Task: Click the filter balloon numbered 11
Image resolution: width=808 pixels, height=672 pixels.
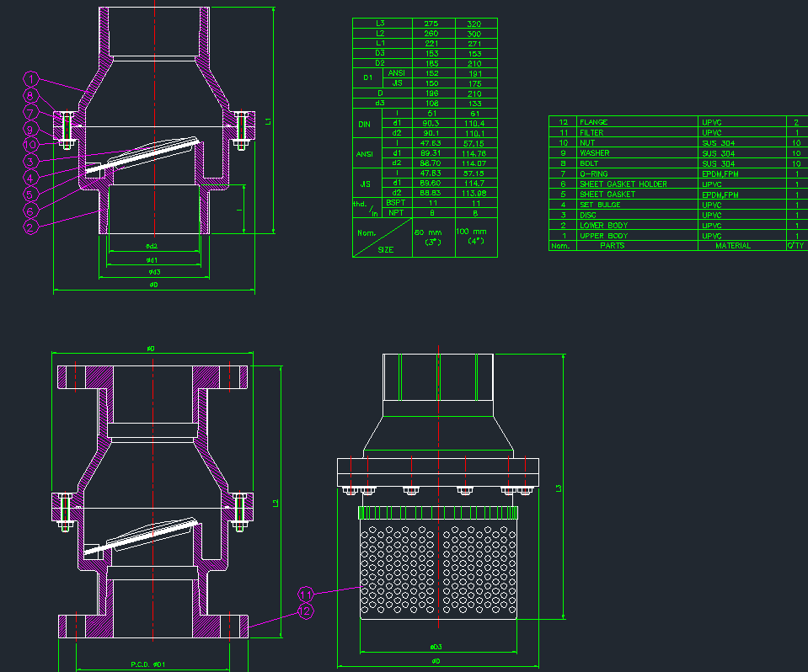Action: [305, 595]
